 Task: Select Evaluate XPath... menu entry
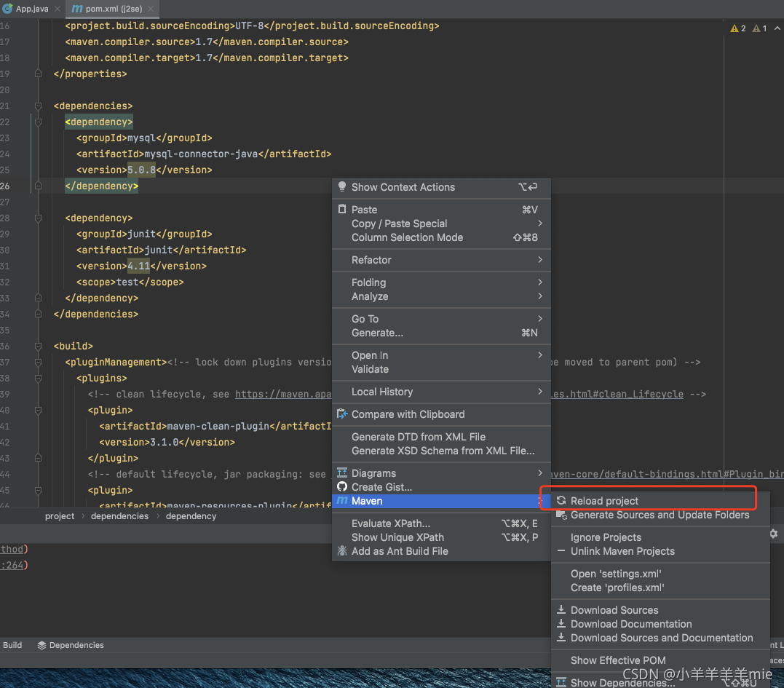pos(441,523)
